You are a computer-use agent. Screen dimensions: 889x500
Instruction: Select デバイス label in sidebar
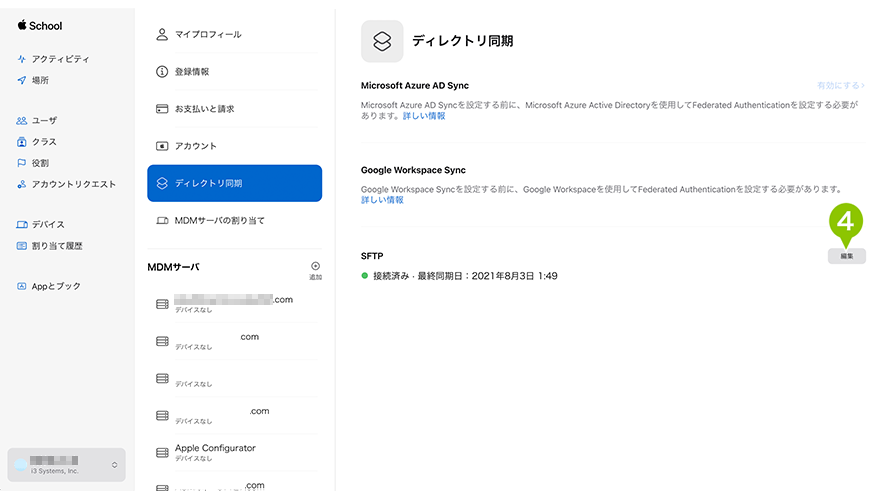click(x=48, y=224)
